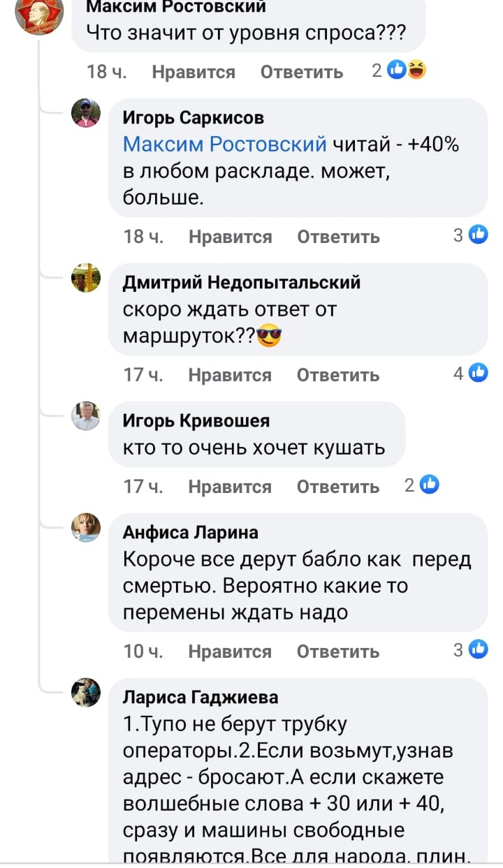Toggle Нравится on Анфиса Ларина's comment

[230, 652]
